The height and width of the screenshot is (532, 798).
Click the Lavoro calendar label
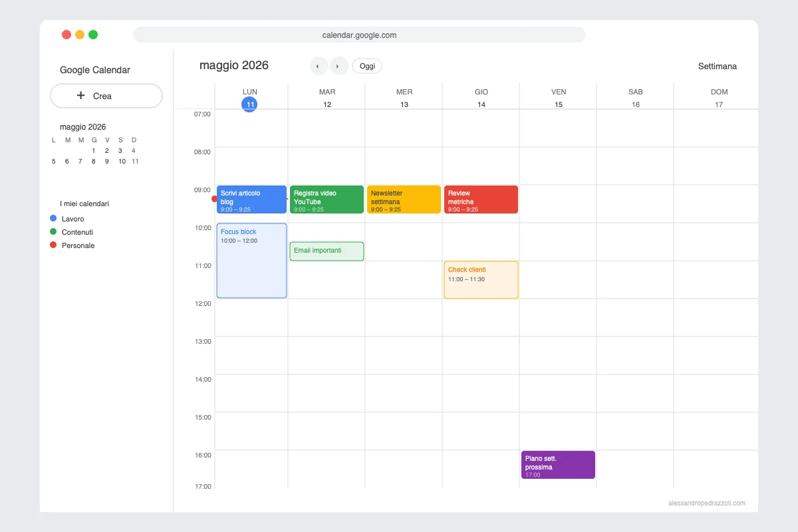point(73,219)
